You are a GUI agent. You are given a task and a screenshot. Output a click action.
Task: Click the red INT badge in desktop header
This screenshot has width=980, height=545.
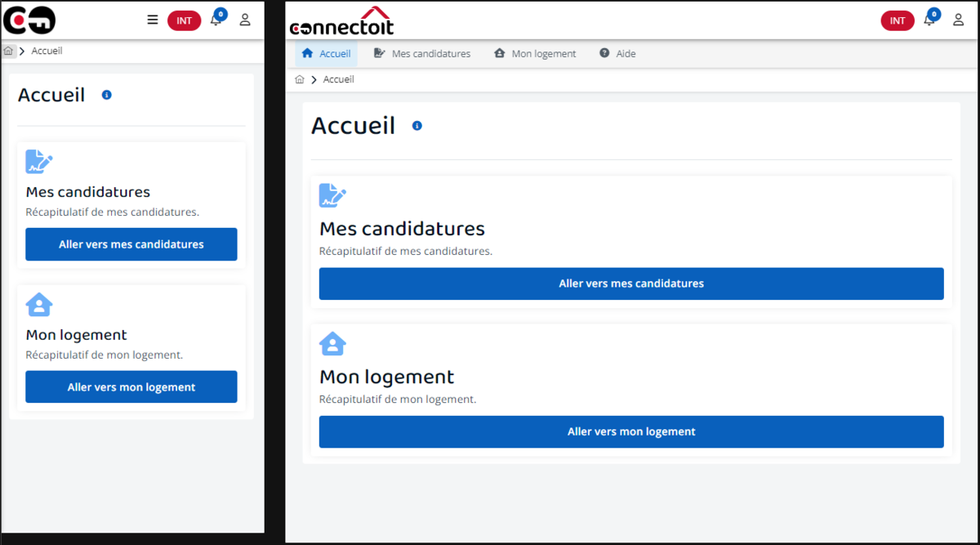point(898,20)
